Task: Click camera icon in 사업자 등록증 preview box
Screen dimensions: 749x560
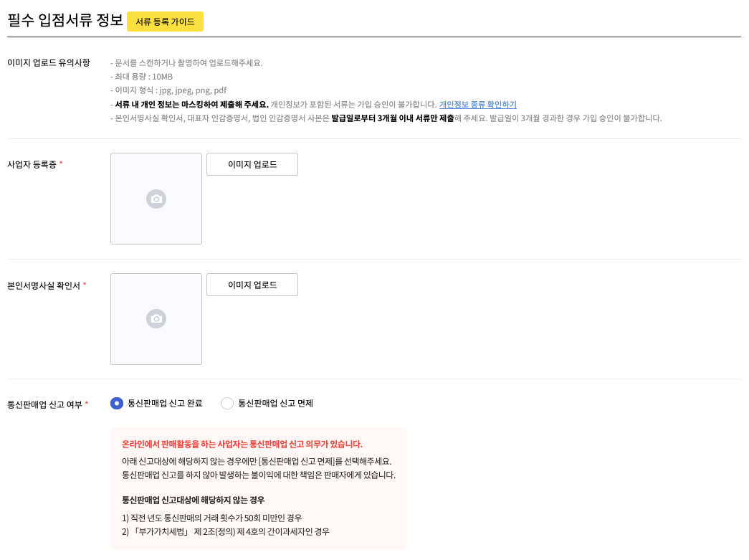Action: click(x=156, y=199)
